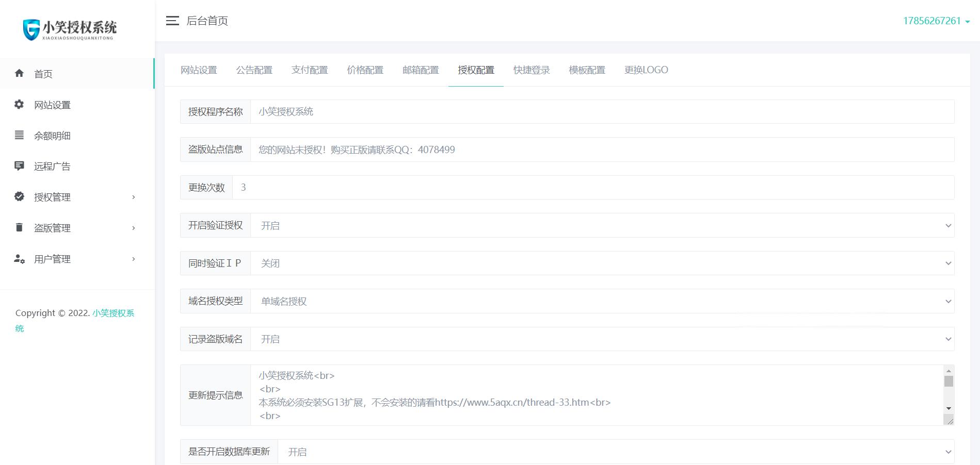
Task: Open the 记录盗版域名 dropdown
Action: [602, 339]
